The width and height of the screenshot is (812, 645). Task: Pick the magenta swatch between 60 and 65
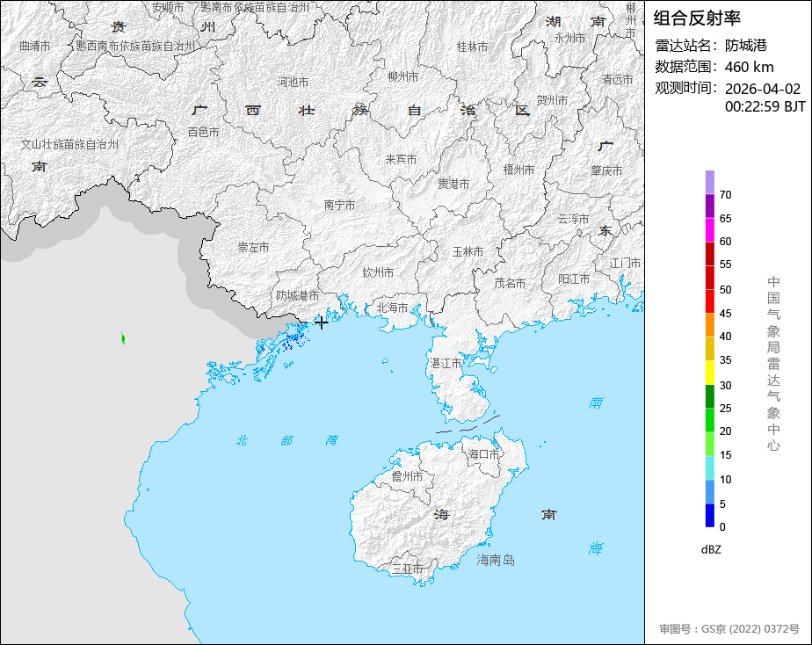(709, 230)
